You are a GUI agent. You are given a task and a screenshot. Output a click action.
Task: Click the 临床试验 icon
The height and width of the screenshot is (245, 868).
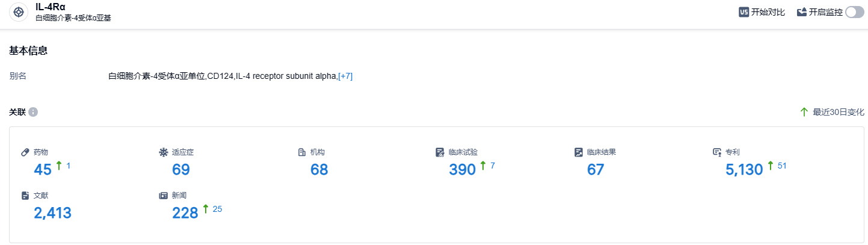(x=440, y=152)
